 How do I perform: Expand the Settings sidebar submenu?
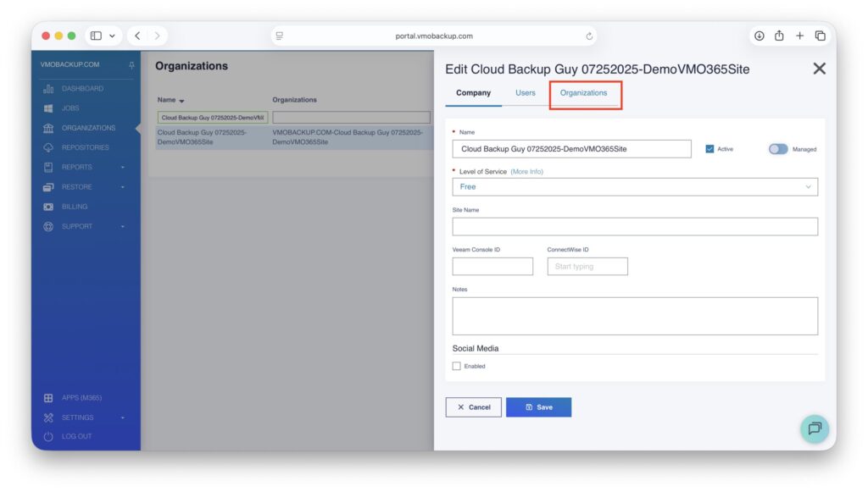[85, 417]
